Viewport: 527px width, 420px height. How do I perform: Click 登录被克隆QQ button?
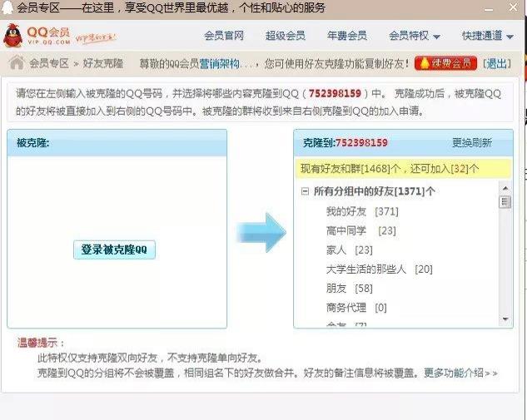pyautogui.click(x=114, y=250)
